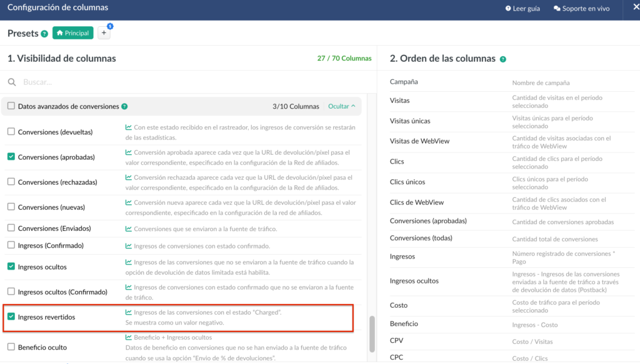This screenshot has width=640, height=364.
Task: Select Visitas únicas in column order list
Action: (410, 121)
